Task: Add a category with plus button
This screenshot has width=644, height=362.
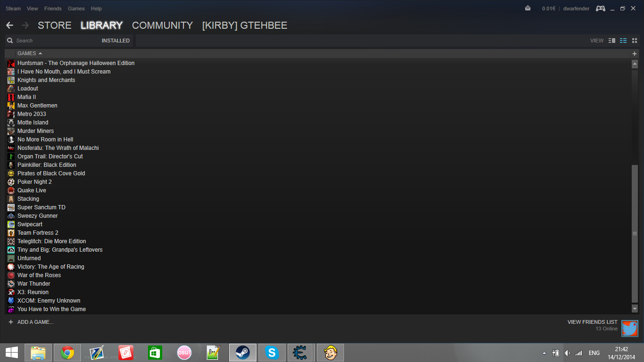Action: [634, 54]
